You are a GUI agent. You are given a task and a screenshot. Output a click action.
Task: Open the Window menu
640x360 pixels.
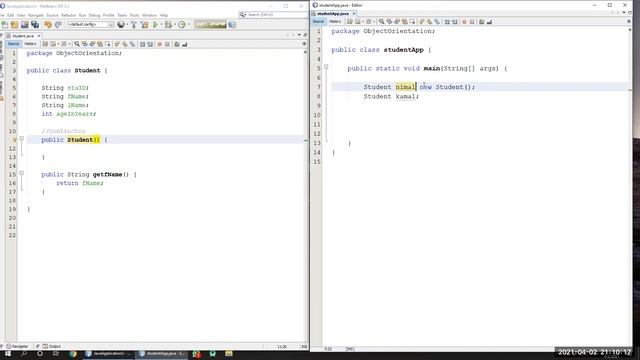coord(149,15)
